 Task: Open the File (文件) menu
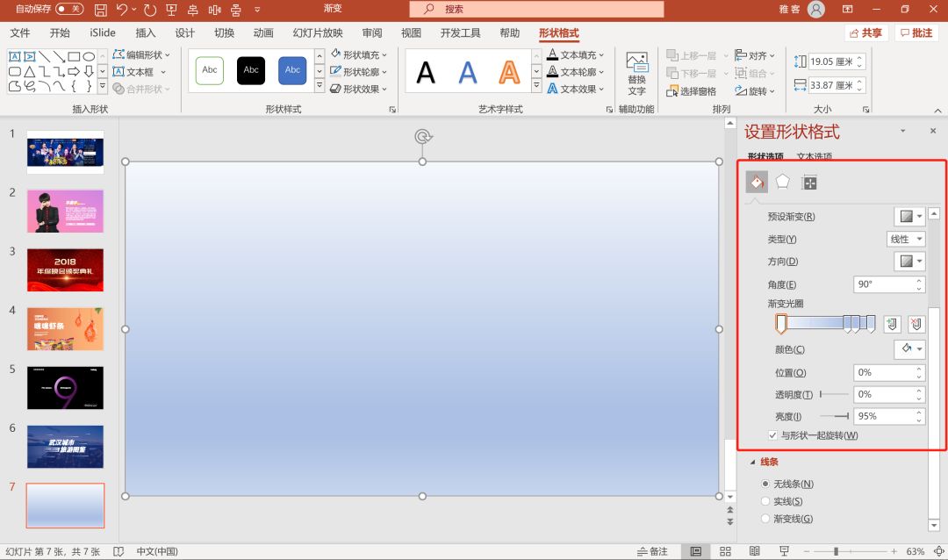click(x=20, y=32)
